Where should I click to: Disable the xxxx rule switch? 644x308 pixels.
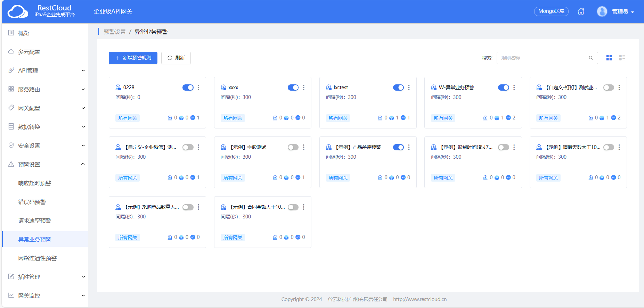[x=293, y=88]
